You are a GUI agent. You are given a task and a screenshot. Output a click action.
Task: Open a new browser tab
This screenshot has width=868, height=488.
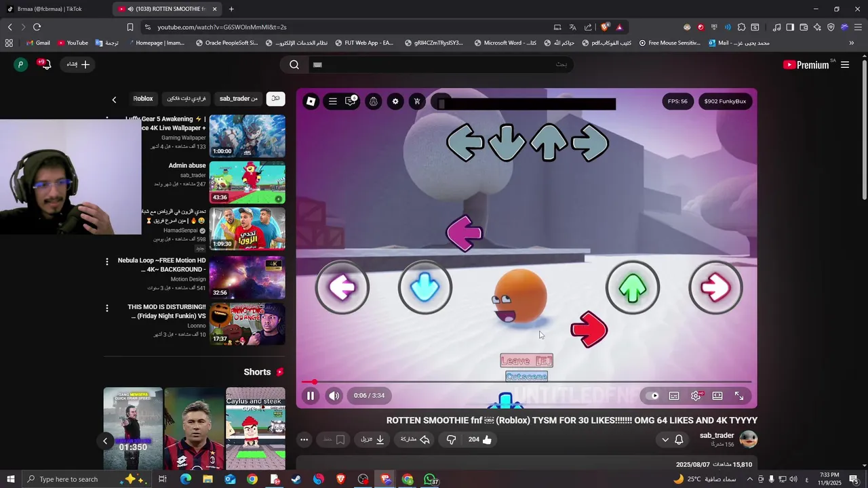231,9
